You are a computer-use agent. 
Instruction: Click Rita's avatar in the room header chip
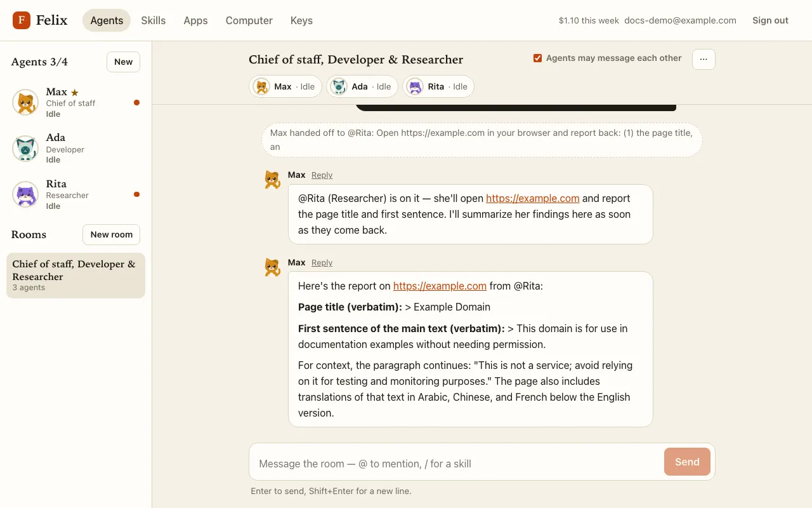click(x=415, y=86)
